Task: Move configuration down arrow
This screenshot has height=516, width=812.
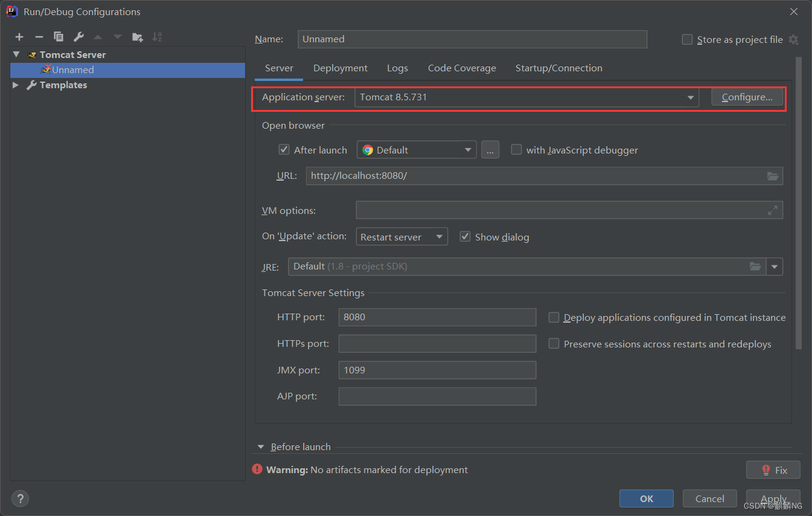Action: (118, 37)
